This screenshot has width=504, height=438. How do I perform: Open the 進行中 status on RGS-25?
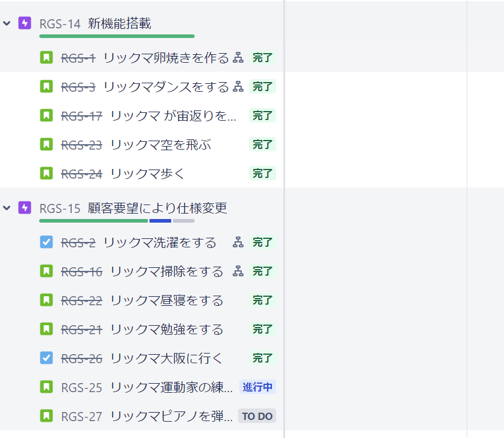[258, 387]
